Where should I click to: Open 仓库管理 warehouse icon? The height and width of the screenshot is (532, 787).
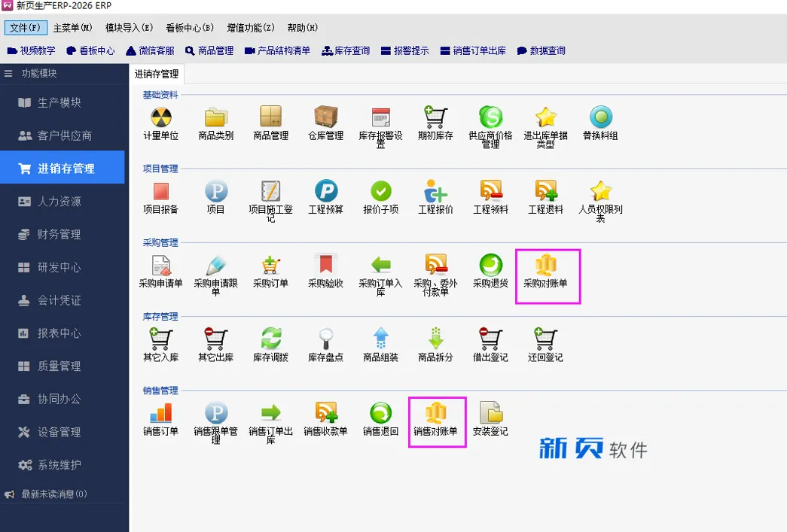tap(326, 117)
